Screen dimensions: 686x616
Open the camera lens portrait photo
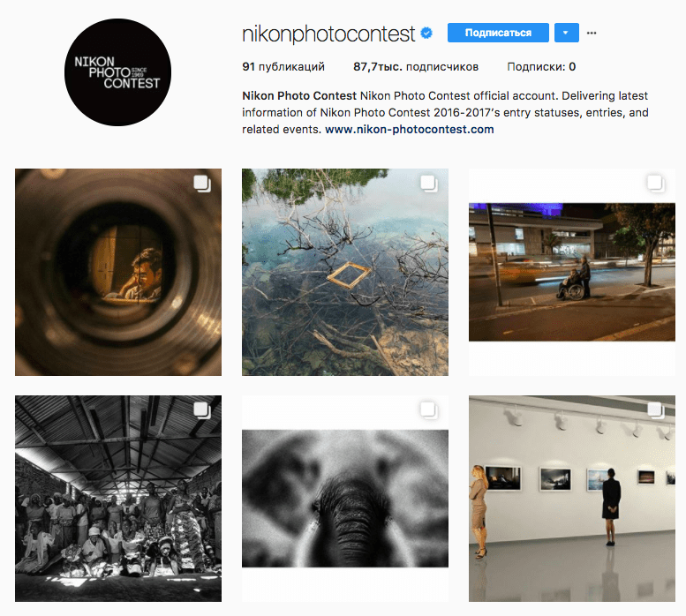118,272
